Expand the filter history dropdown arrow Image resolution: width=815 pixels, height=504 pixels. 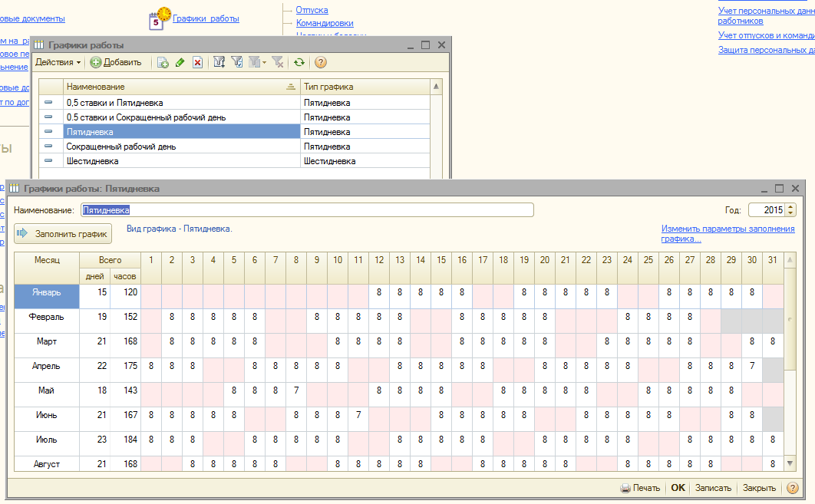[264, 63]
